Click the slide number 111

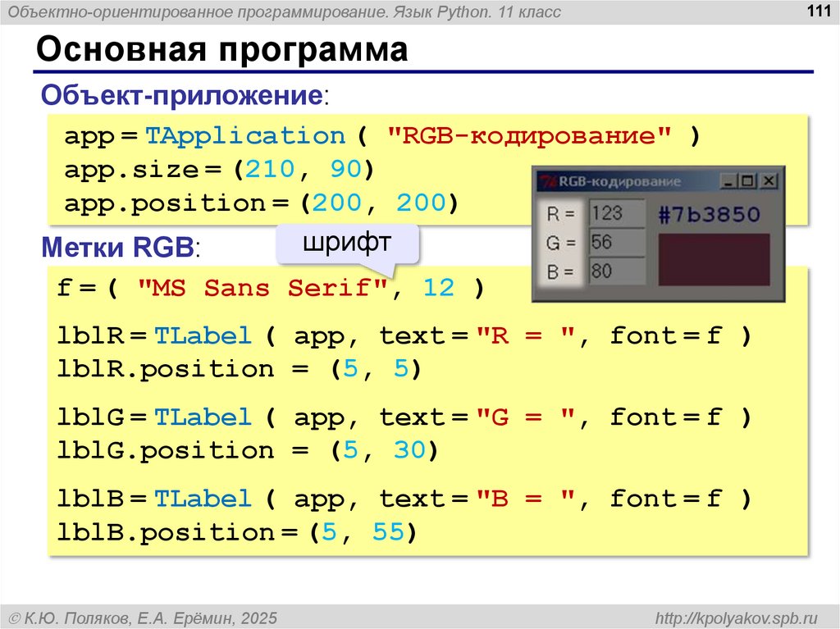point(819,11)
